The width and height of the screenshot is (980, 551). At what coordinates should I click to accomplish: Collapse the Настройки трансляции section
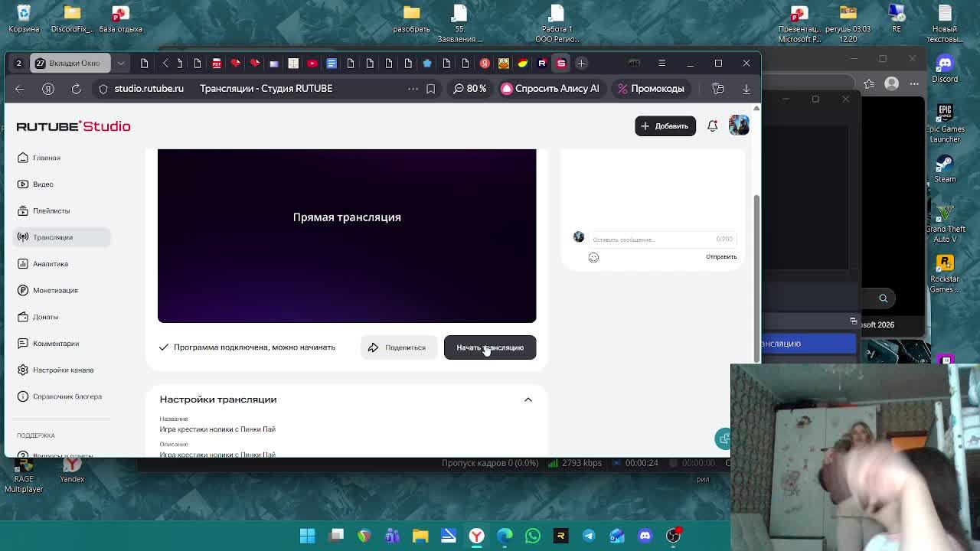click(528, 399)
